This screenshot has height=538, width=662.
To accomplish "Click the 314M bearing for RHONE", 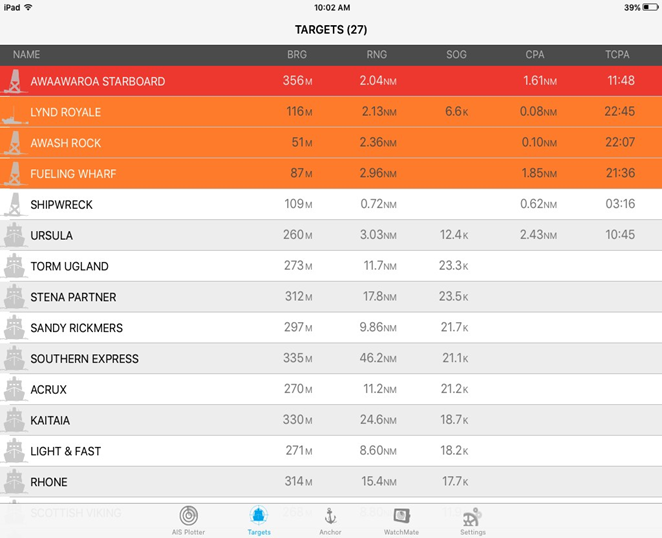I will pyautogui.click(x=298, y=481).
